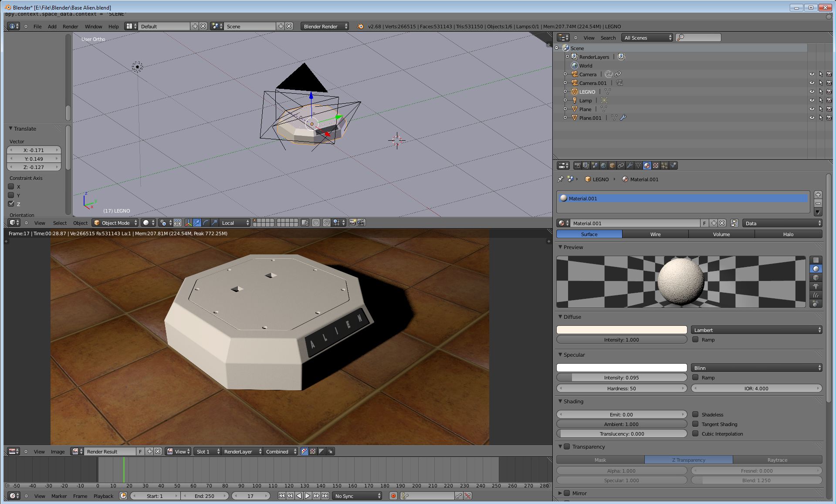This screenshot has width=836, height=504.
Task: Toggle the 3D manipulator widget icon
Action: coord(188,223)
